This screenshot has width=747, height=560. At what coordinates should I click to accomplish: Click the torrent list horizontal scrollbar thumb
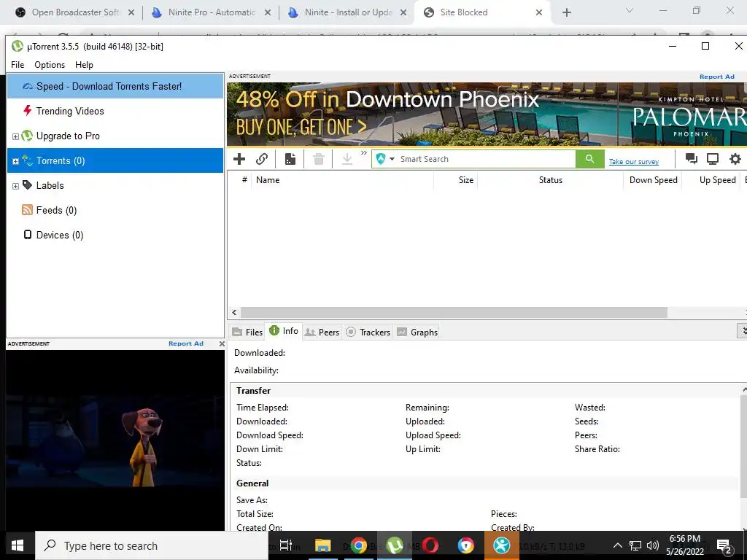coord(454,312)
